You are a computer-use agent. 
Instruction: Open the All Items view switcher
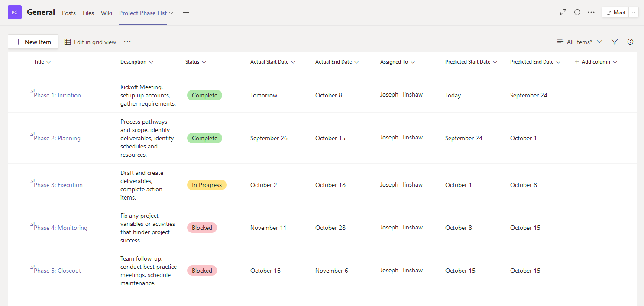579,42
